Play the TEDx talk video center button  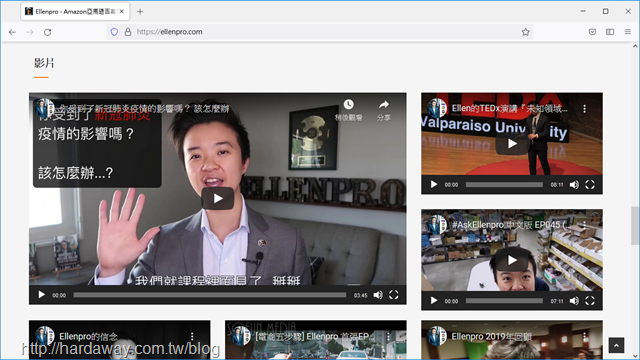click(x=512, y=144)
